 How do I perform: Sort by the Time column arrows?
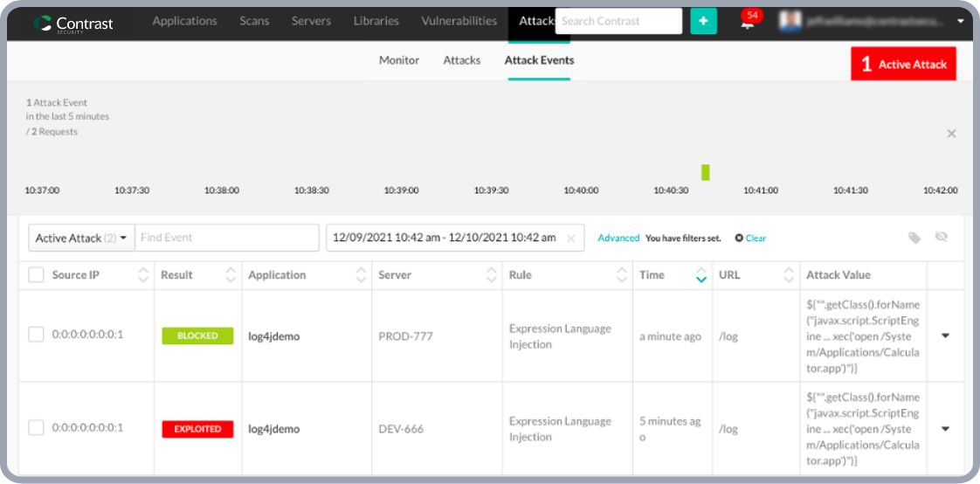pyautogui.click(x=700, y=275)
